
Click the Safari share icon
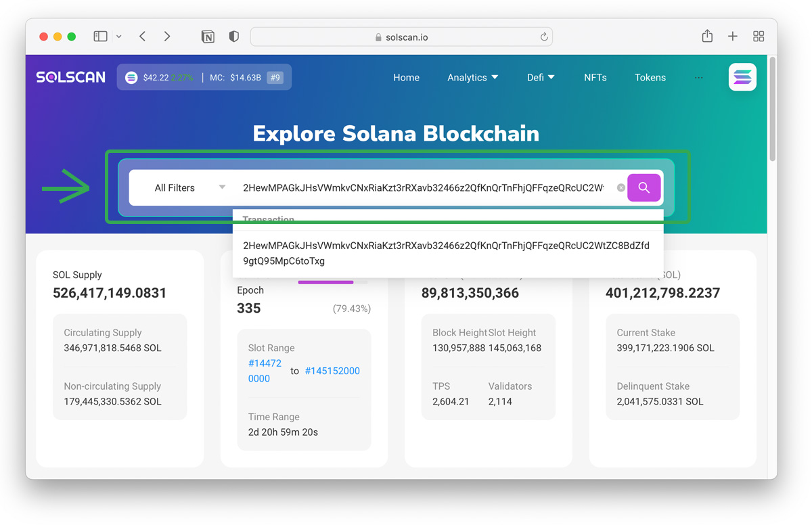[707, 37]
